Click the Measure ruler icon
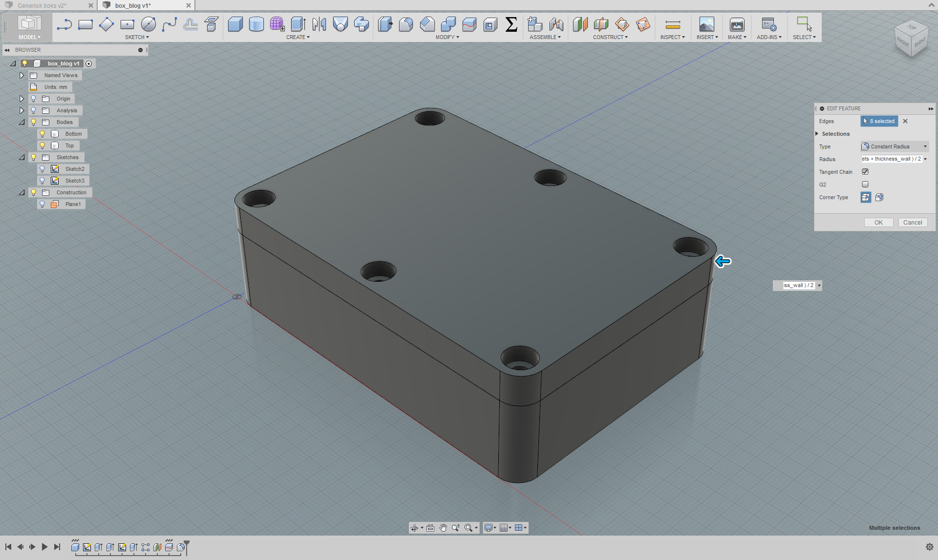Screen dimensions: 938x560 coord(673,24)
